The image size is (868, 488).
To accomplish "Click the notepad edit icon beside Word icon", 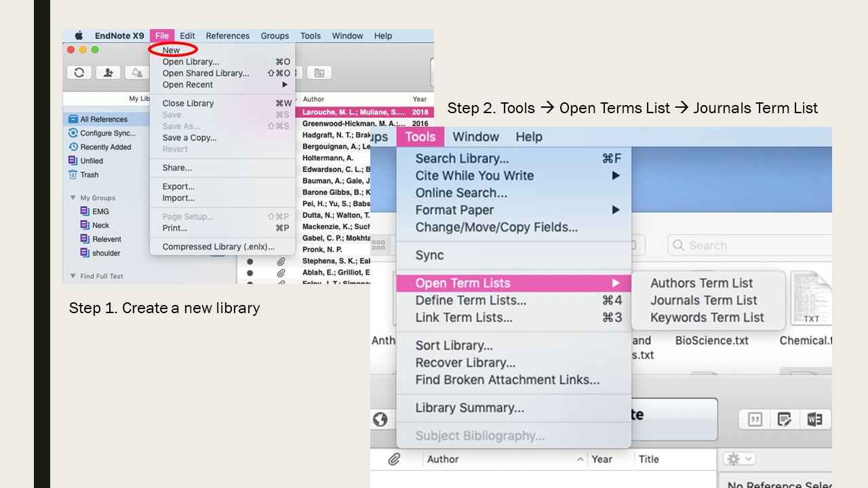I will (785, 420).
